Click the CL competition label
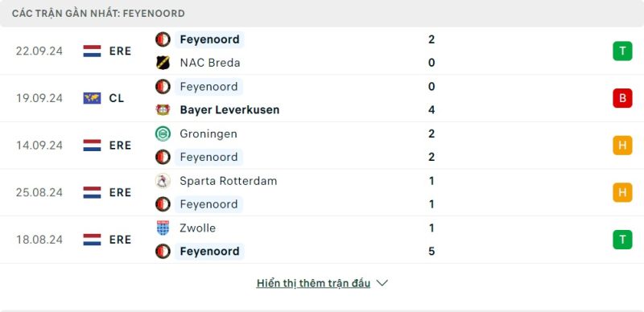Viewport: 644px width, 312px height. pos(117,98)
